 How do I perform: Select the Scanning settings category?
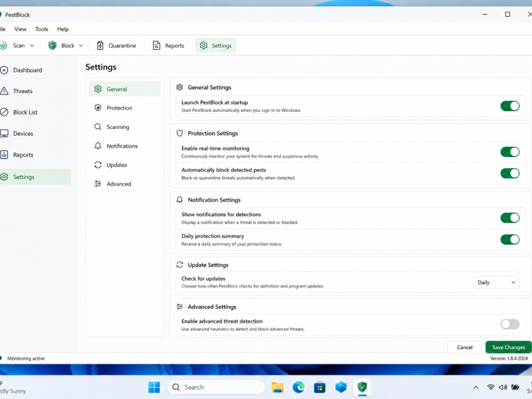124,127
